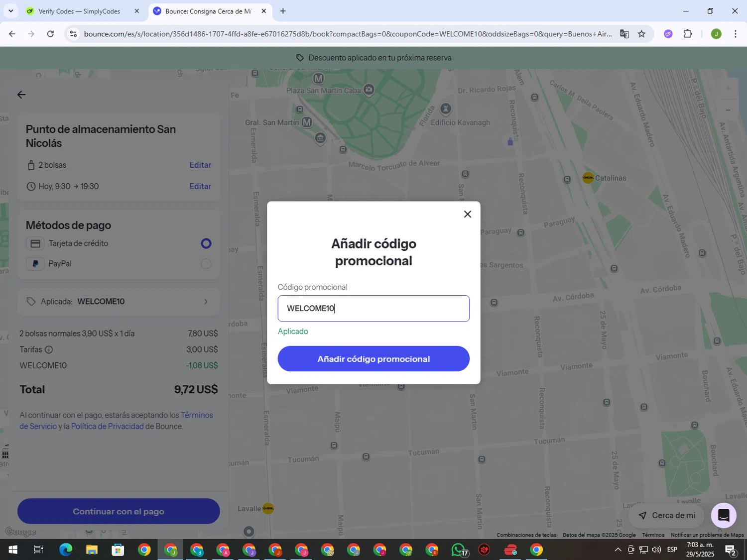Open the Windows Start menu
747x560 pixels.
pyautogui.click(x=13, y=550)
